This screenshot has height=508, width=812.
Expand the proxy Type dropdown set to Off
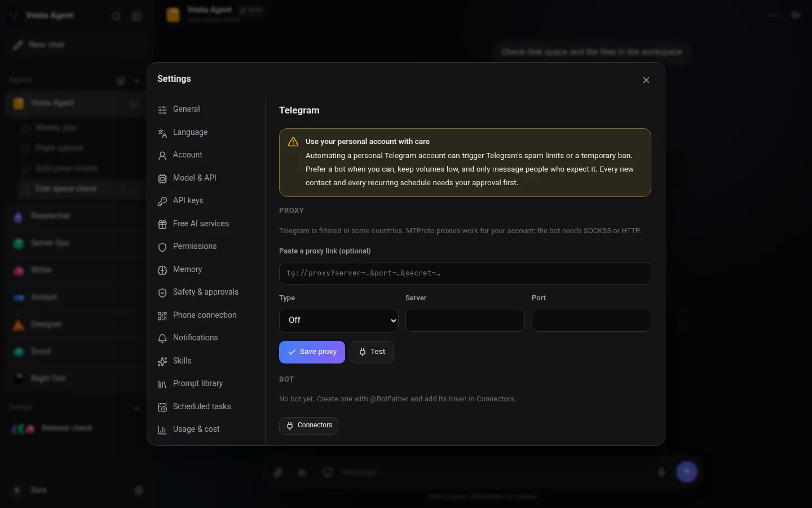tap(339, 321)
